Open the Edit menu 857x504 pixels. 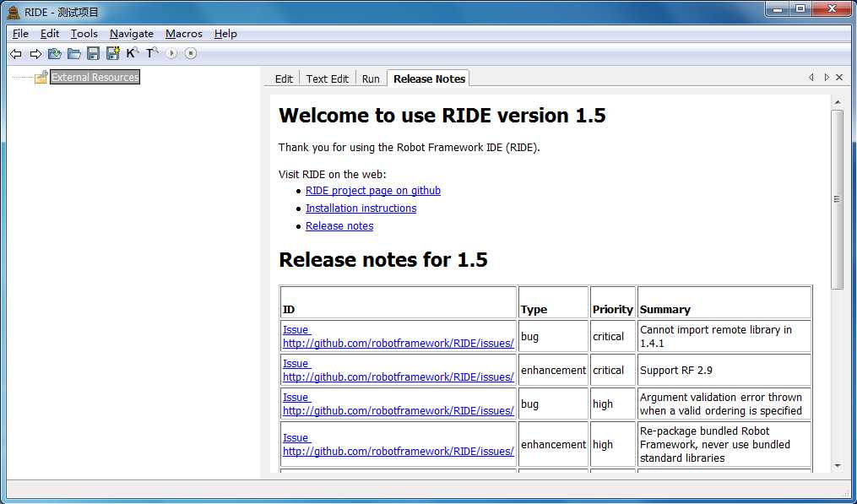(x=50, y=34)
